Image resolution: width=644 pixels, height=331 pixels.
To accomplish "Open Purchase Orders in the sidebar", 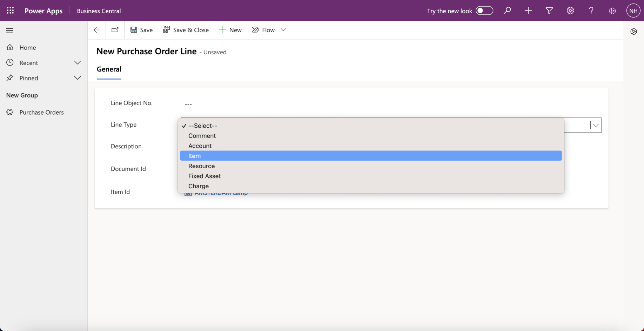I will (x=42, y=112).
